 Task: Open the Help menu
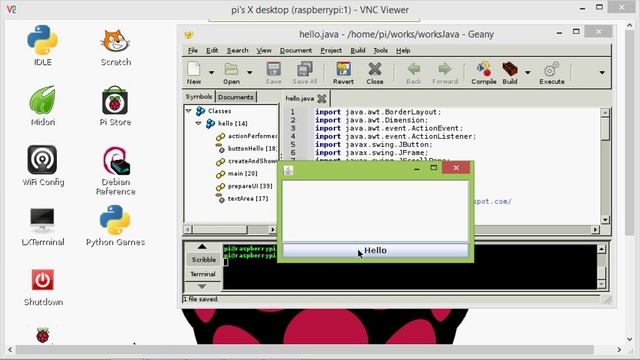403,50
